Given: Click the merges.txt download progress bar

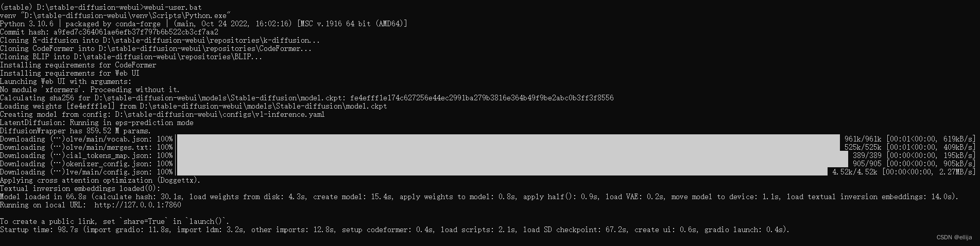Looking at the screenshot, I should tap(507, 147).
